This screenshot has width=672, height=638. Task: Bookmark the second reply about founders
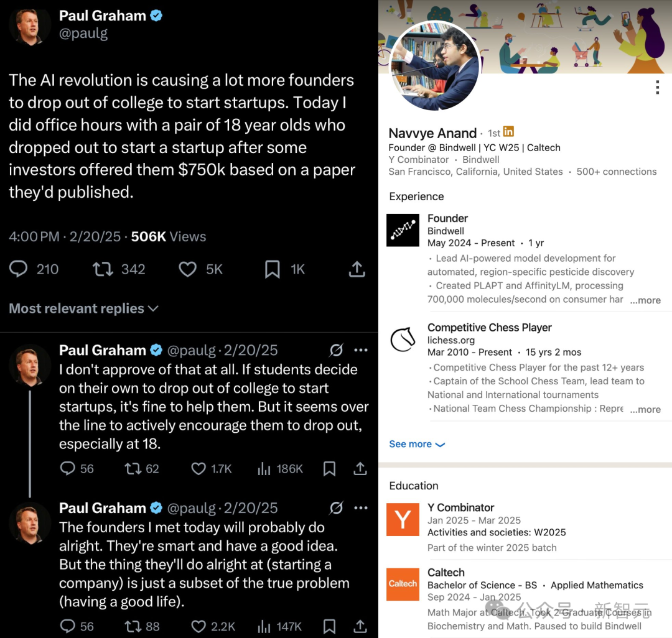click(x=329, y=626)
